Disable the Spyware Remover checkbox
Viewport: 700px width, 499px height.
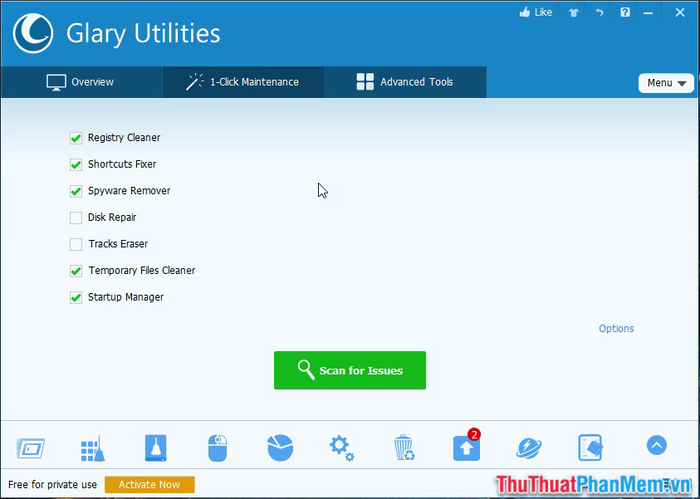pyautogui.click(x=76, y=191)
